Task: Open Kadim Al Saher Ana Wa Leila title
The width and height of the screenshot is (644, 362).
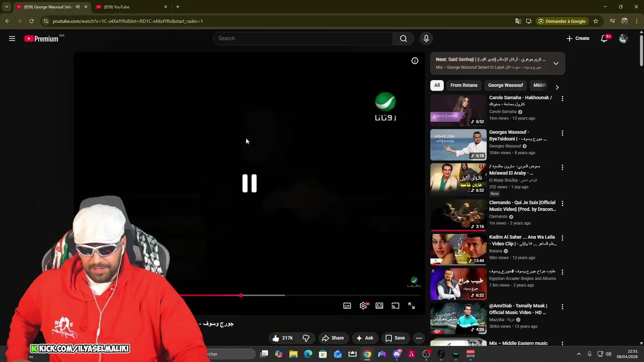Action: point(523,240)
